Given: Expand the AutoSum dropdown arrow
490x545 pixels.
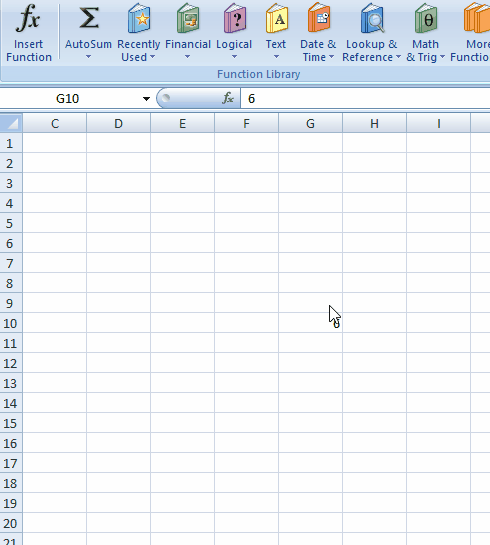Looking at the screenshot, I should tap(89, 57).
